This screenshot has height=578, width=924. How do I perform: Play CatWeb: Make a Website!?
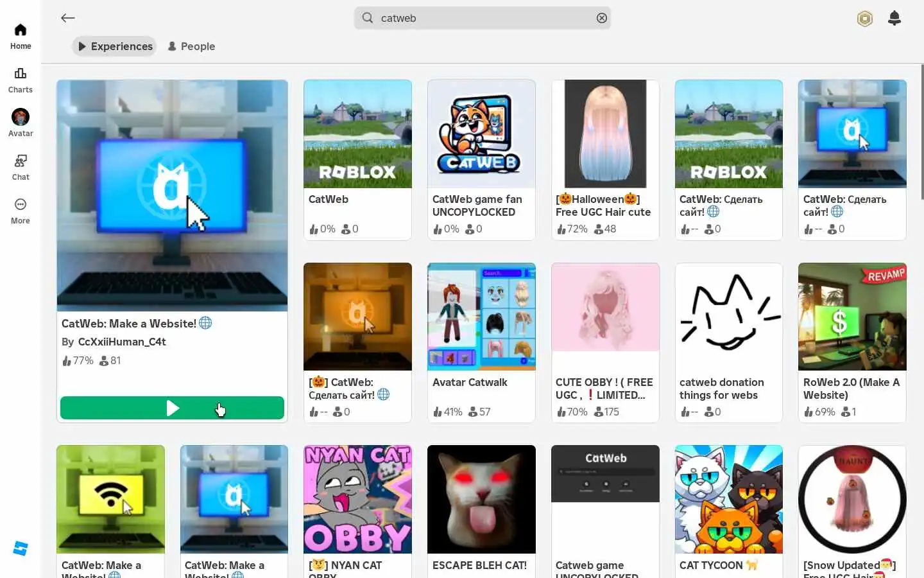172,408
